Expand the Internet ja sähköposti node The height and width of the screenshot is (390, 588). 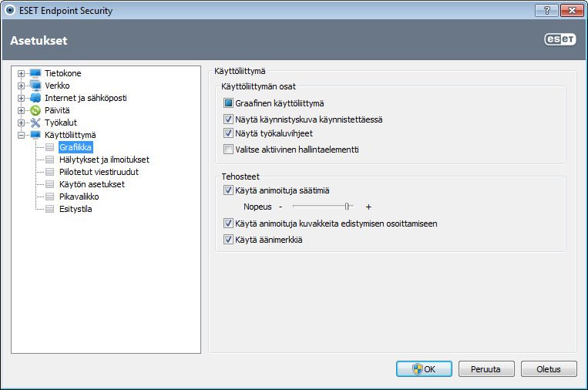[x=21, y=98]
